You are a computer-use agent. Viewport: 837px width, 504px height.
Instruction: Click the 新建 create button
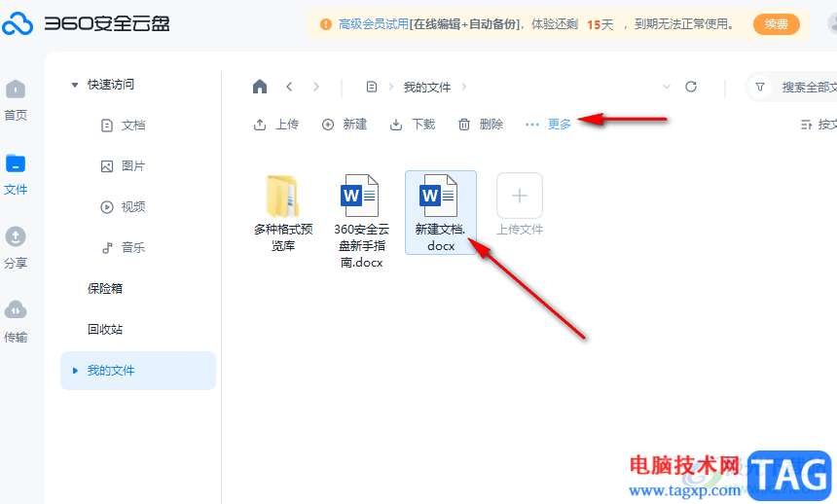[x=345, y=125]
